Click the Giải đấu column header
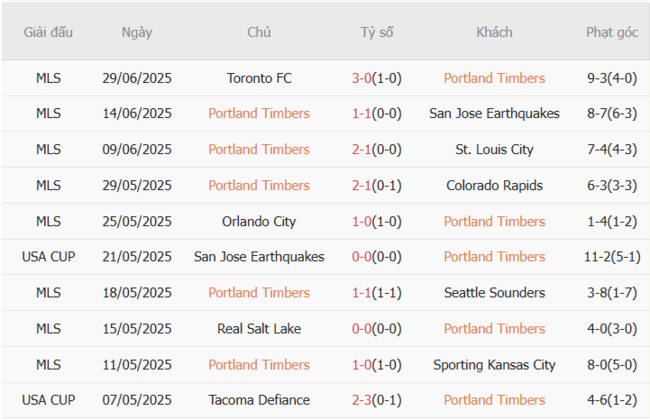 [x=48, y=32]
